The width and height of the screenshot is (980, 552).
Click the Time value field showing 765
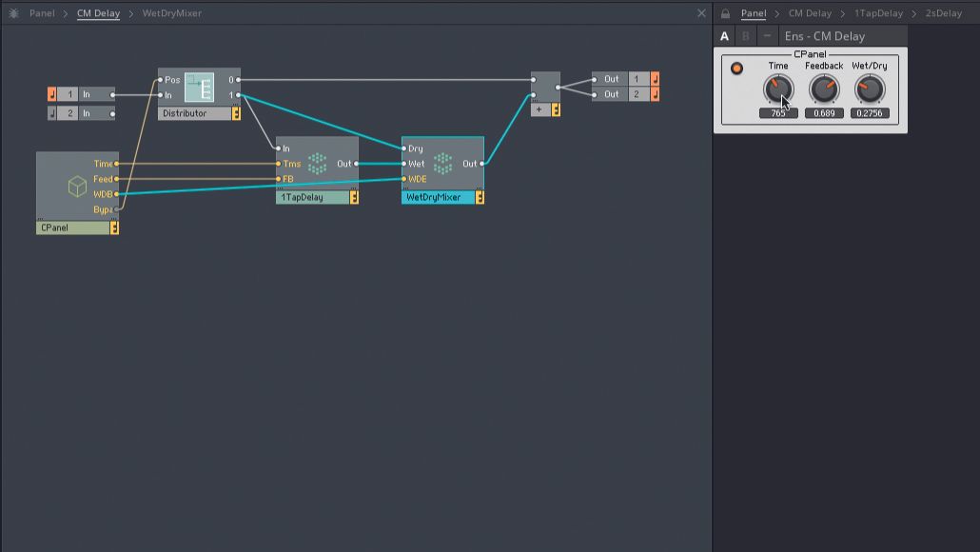point(779,112)
